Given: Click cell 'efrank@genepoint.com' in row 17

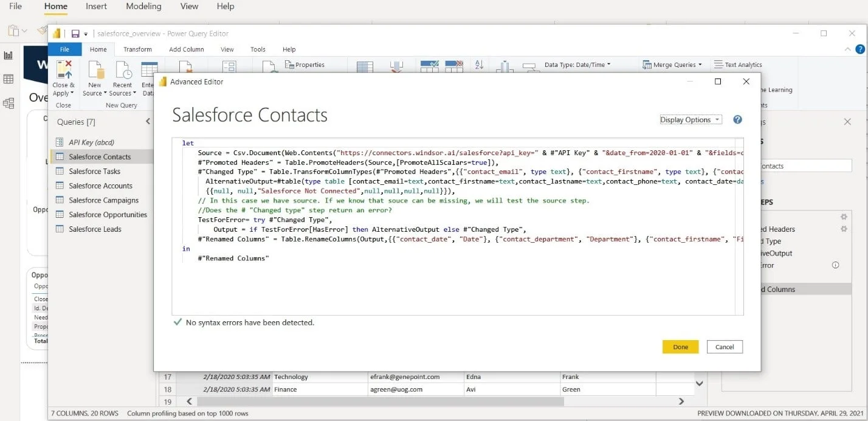Looking at the screenshot, I should coord(416,377).
